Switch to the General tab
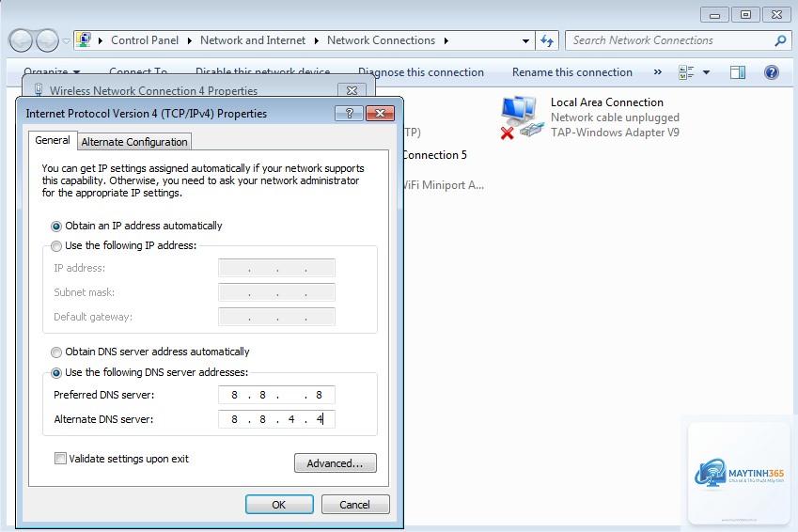The image size is (798, 532). 53,140
